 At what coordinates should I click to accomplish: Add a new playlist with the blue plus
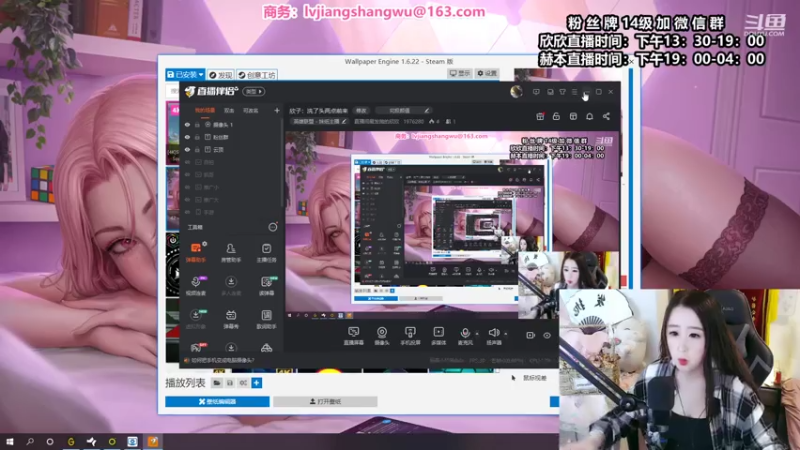coord(257,383)
